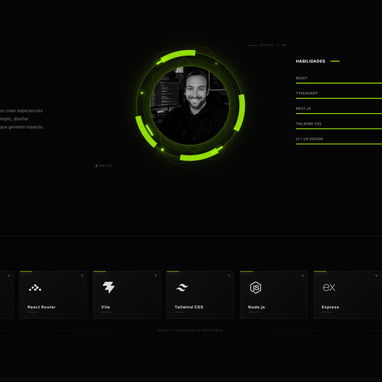Image resolution: width=382 pixels, height=382 pixels.
Task: Open the React Router card's corner arrow
Action: [82, 276]
